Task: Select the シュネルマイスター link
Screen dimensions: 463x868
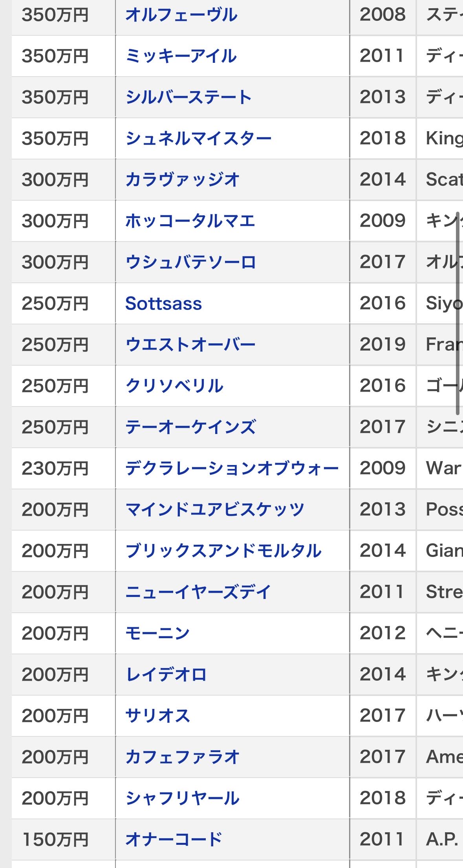Action: [198, 139]
